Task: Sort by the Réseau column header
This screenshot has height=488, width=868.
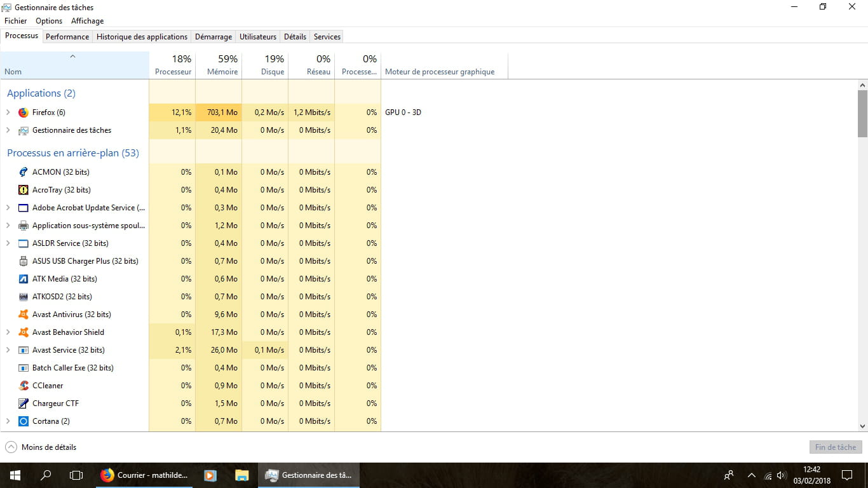Action: pyautogui.click(x=311, y=65)
